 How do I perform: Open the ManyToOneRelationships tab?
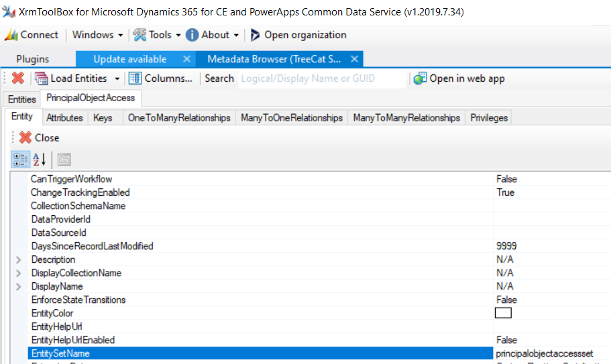pos(292,118)
